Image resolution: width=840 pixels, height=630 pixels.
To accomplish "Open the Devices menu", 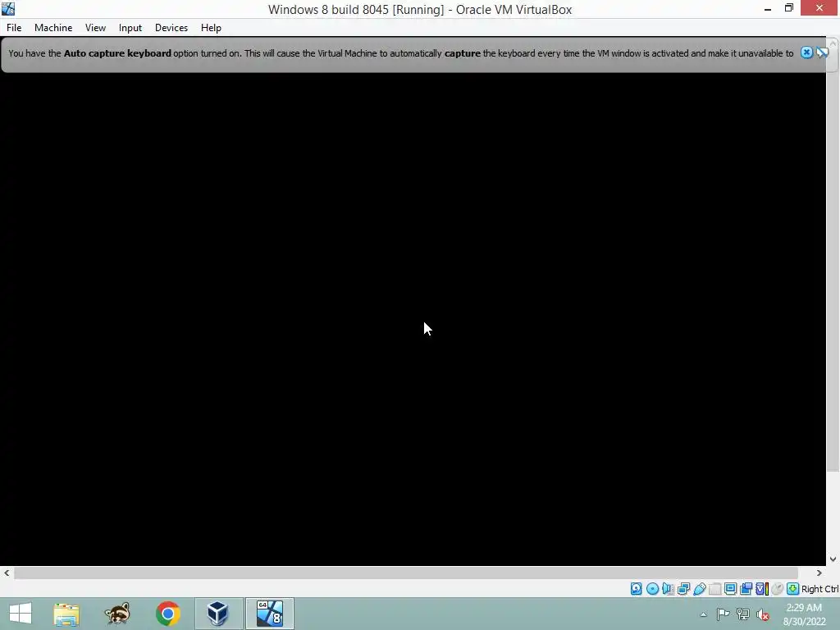I will (171, 28).
